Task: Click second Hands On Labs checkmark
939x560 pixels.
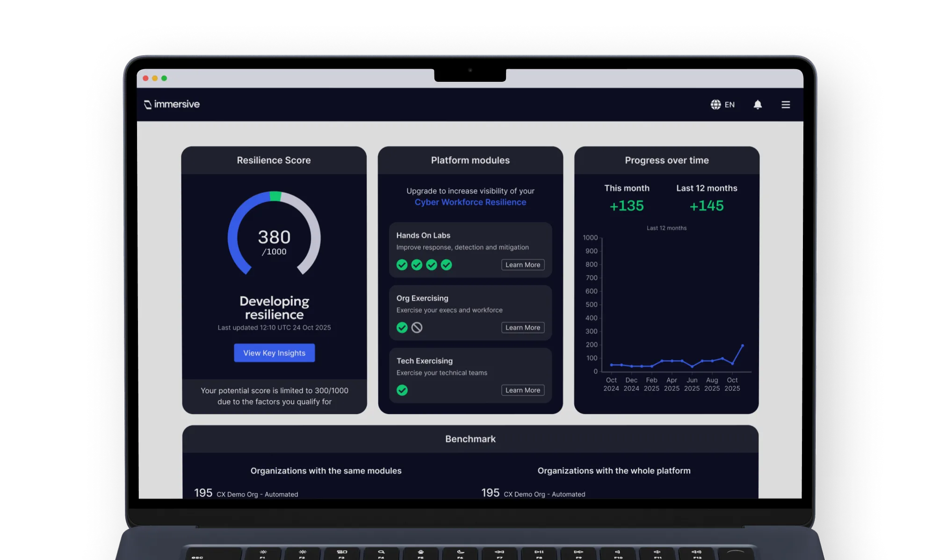Action: tap(417, 265)
